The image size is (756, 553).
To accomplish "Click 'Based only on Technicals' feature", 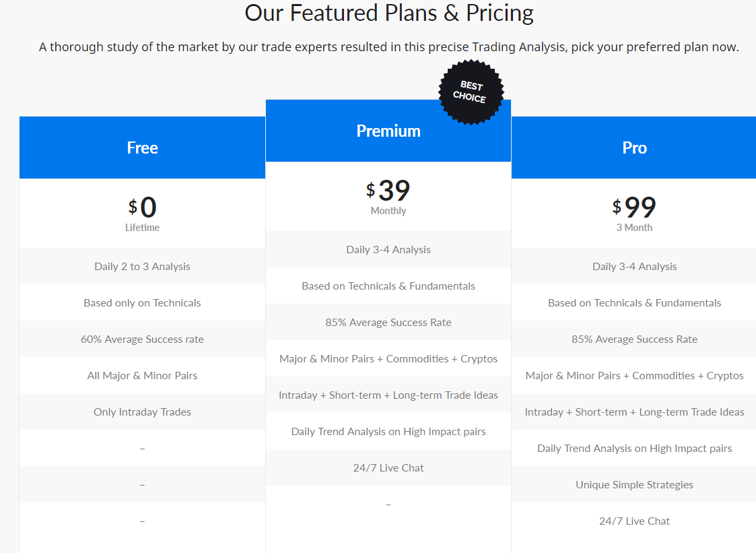I will tap(142, 303).
